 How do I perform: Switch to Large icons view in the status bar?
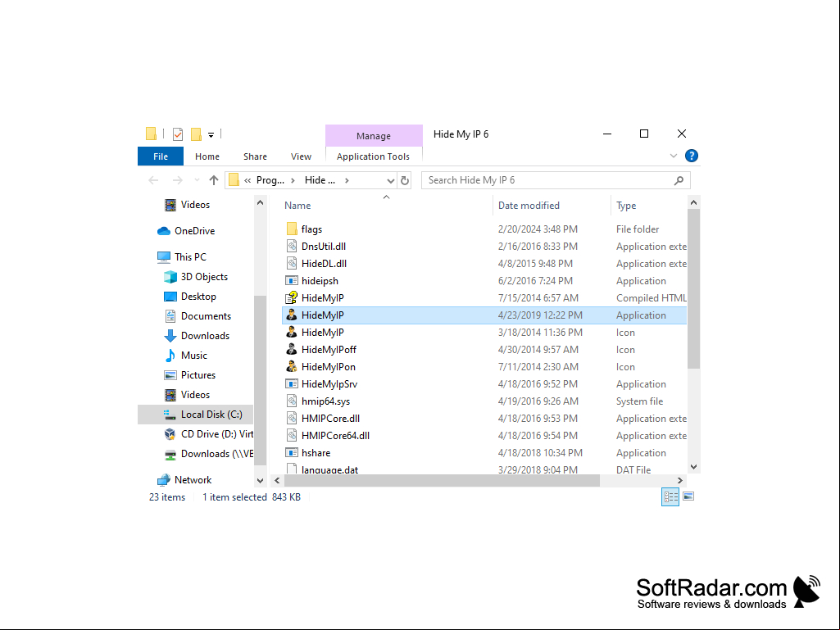click(x=688, y=496)
